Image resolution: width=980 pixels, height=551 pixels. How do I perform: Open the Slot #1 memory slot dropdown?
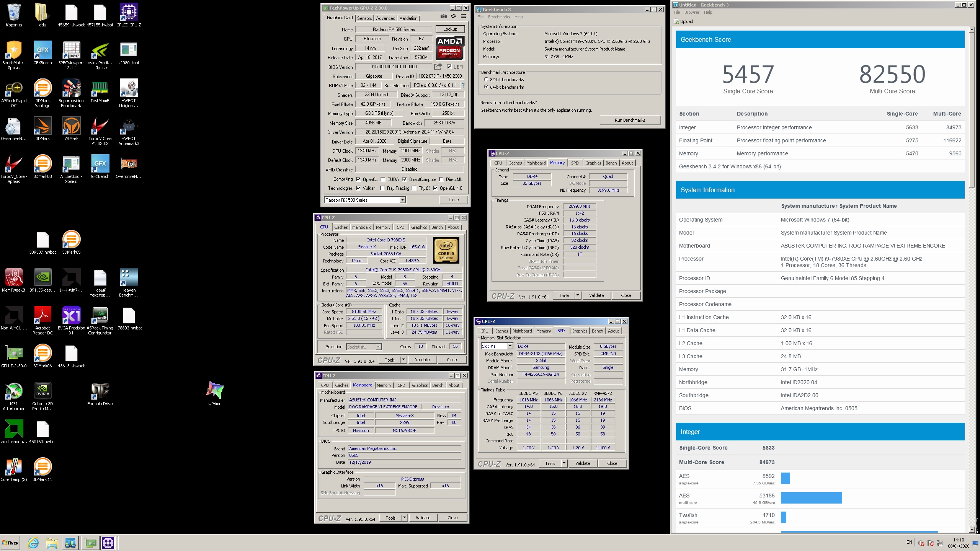[x=510, y=346]
